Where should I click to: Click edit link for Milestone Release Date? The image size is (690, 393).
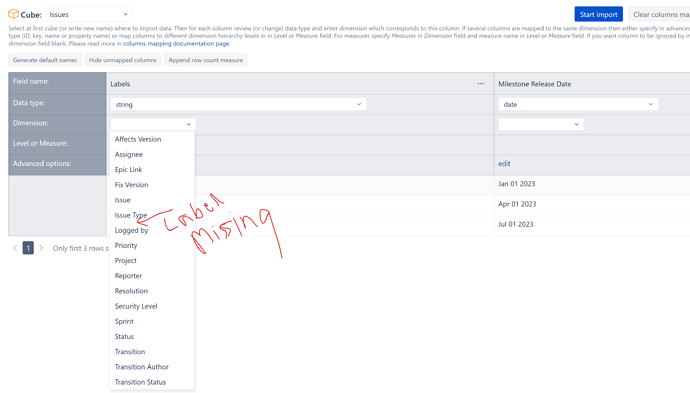coord(504,164)
